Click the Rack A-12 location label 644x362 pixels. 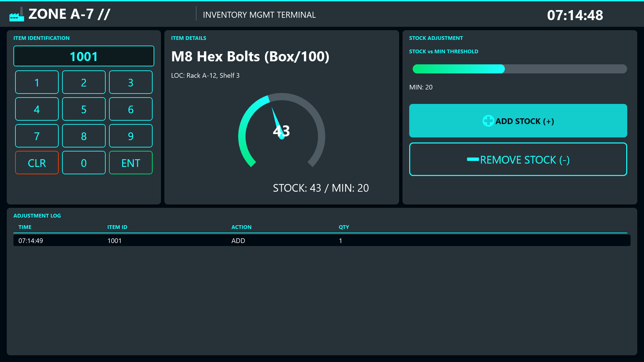pos(205,75)
